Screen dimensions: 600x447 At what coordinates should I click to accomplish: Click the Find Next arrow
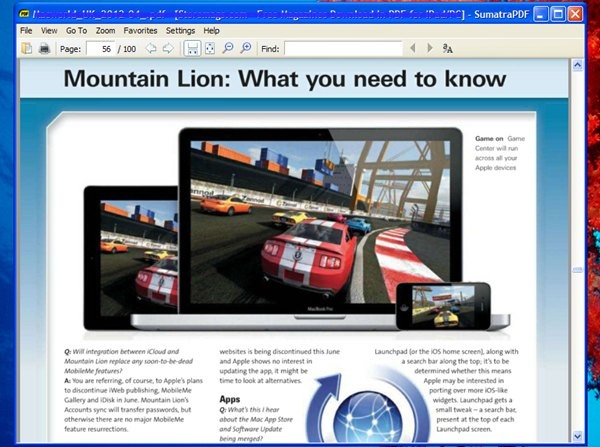429,48
